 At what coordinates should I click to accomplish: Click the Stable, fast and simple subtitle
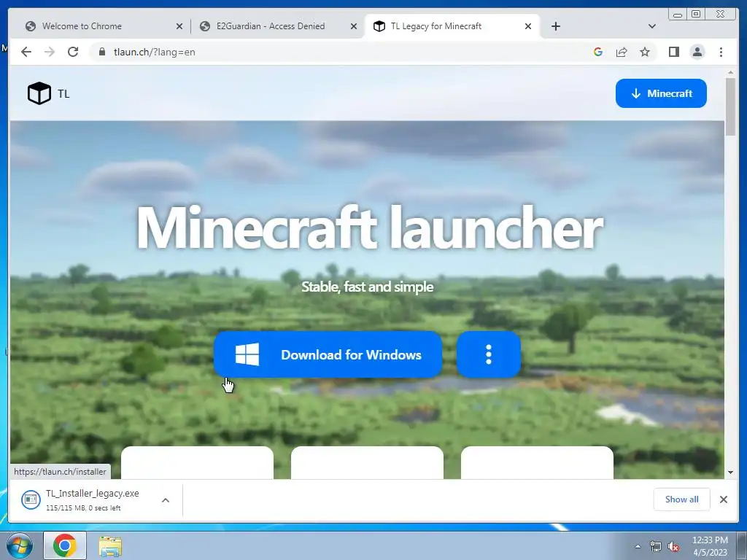pyautogui.click(x=368, y=287)
